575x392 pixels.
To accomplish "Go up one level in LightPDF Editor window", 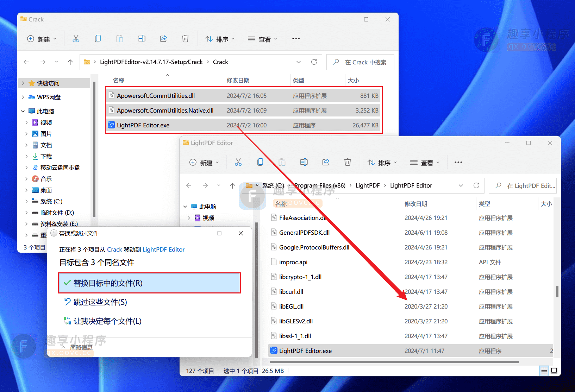I will 232,185.
